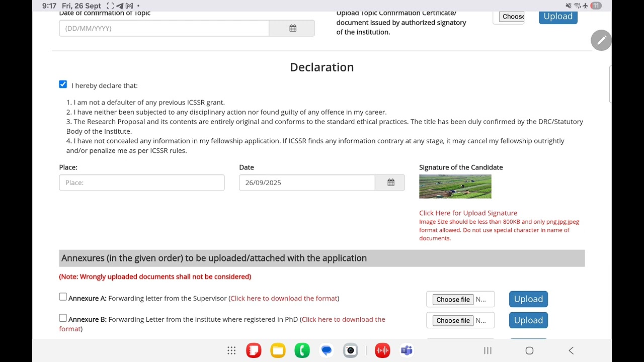Tap the Back navigation arrow

point(571,350)
